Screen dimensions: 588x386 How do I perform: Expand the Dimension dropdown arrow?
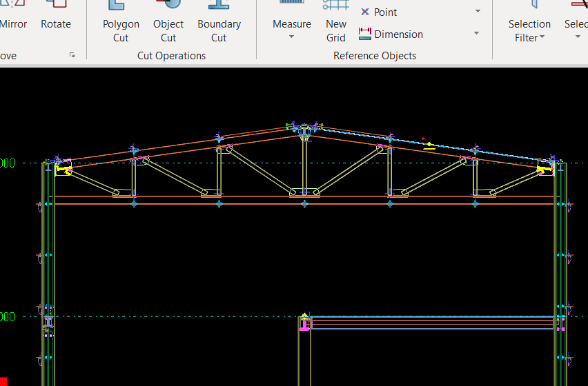point(477,34)
